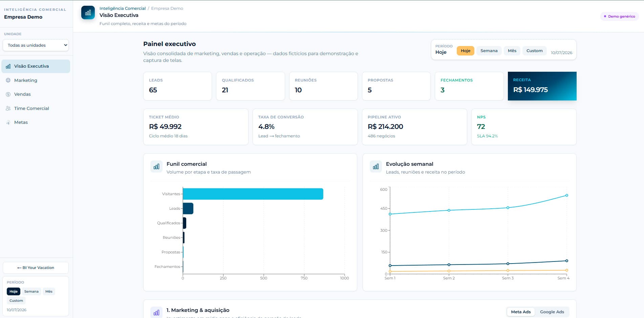Select Hoje in the sidebar período box
Viewport: 644px width, 318px height.
coord(14,292)
